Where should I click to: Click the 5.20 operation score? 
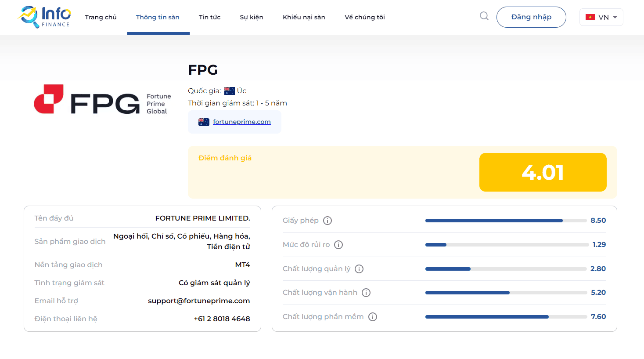(598, 293)
